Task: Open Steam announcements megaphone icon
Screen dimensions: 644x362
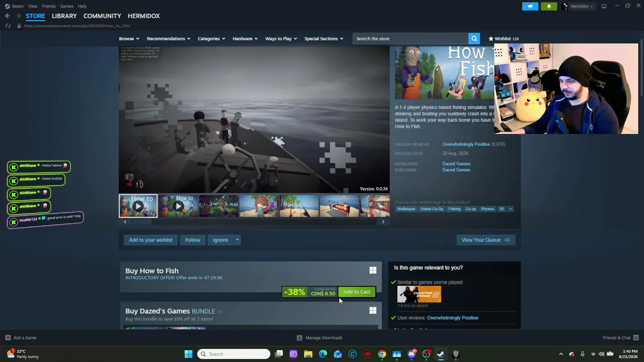Action: coord(530,6)
